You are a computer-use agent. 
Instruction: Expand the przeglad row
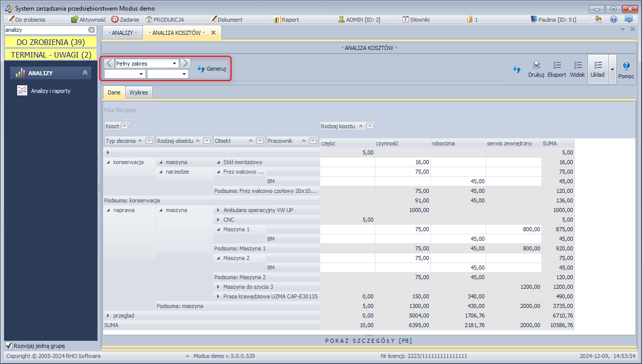coord(108,316)
